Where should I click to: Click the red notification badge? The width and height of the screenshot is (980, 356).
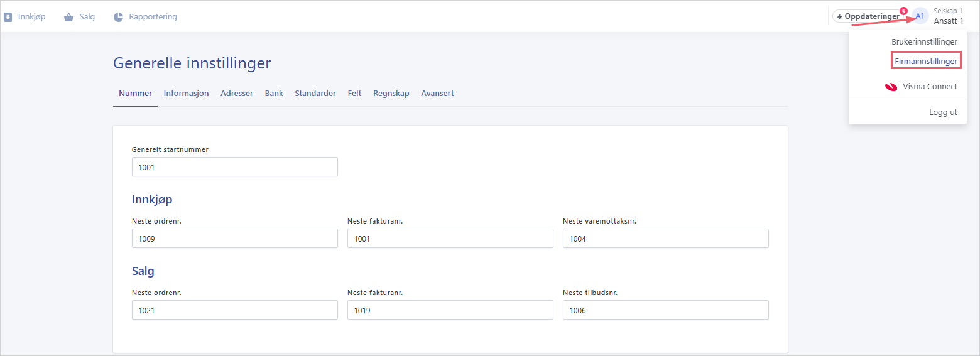tap(903, 11)
